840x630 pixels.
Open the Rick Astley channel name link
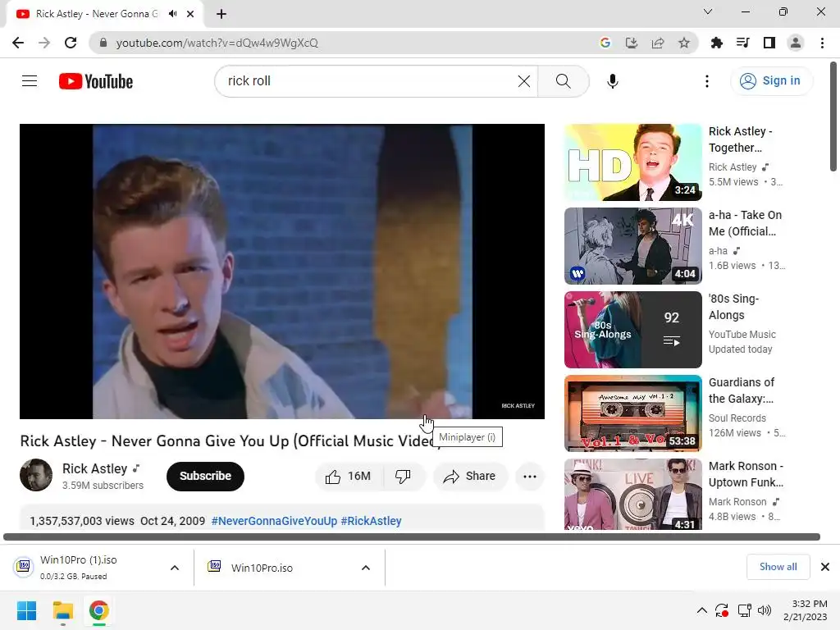[95, 468]
